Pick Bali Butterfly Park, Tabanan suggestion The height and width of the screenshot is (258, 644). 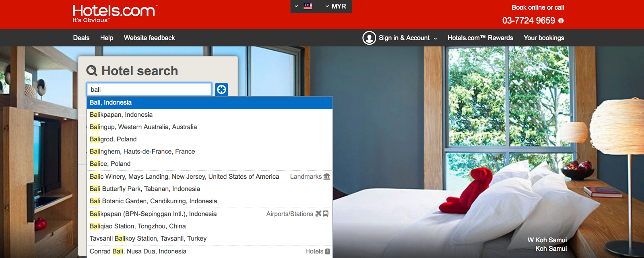pyautogui.click(x=210, y=189)
